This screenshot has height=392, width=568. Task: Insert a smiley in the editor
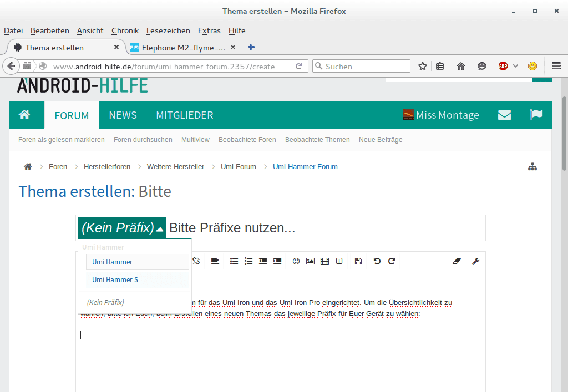[296, 261]
